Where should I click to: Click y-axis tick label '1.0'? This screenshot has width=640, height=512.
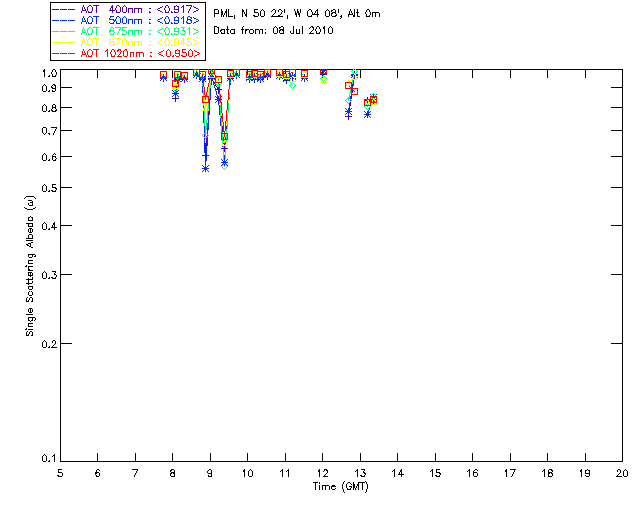49,73
